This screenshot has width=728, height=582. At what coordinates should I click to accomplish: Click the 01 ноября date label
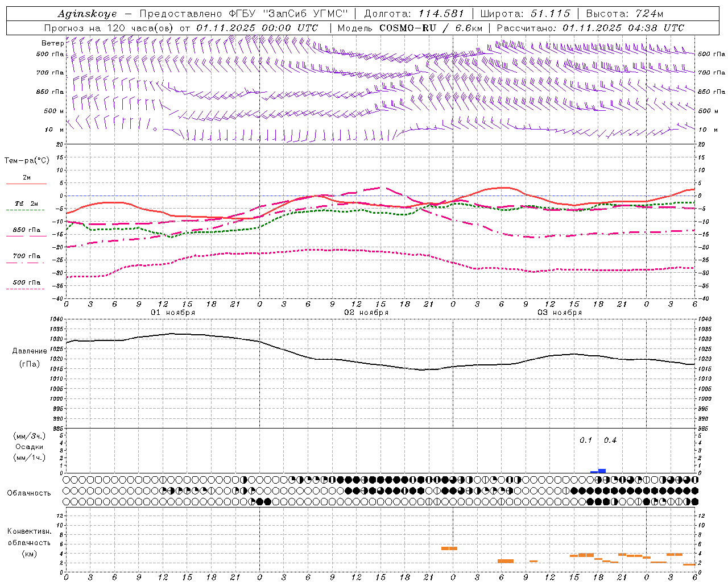point(173,313)
